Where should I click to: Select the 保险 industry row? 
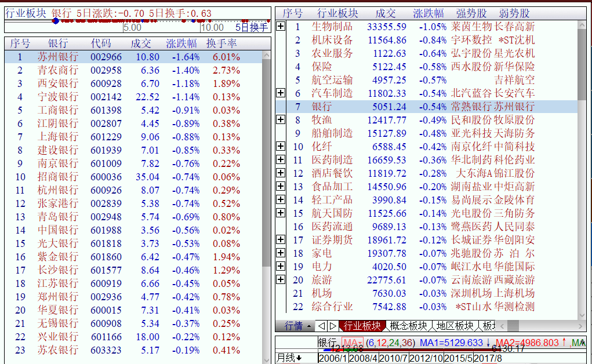point(427,67)
